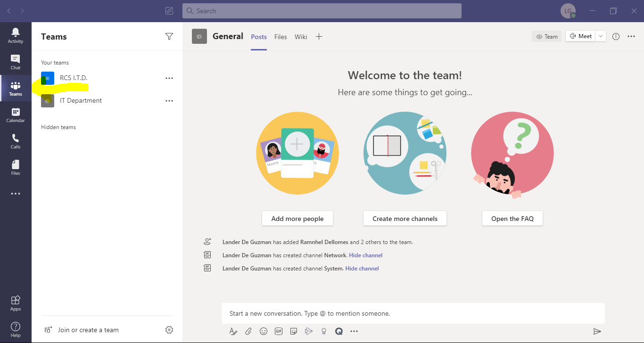Open the Calls section

[x=16, y=141]
